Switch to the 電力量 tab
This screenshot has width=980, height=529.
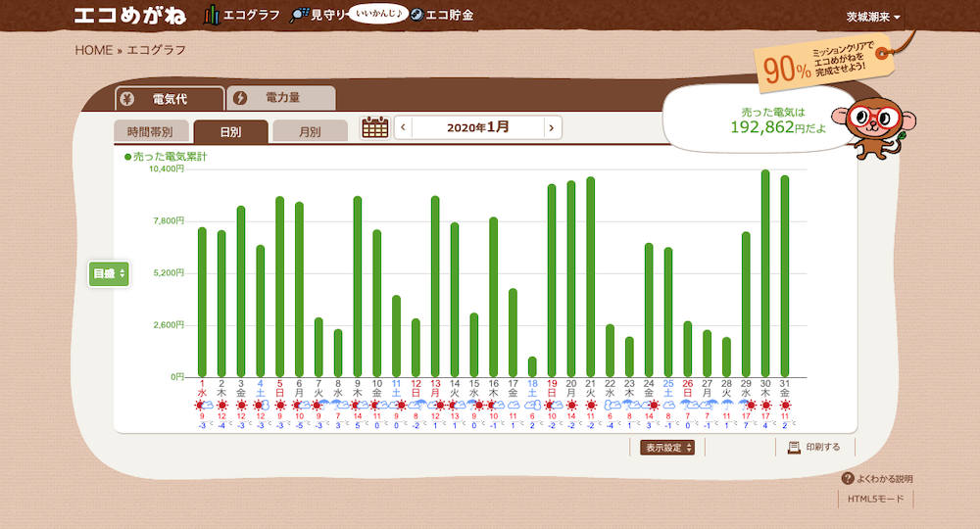coord(281,98)
